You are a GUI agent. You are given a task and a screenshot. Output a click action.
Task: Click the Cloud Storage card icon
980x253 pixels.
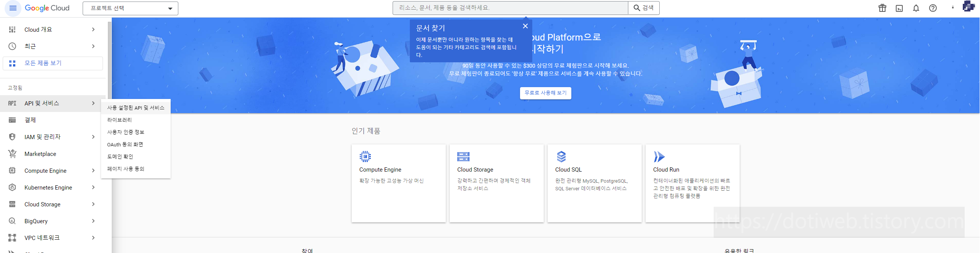(463, 156)
